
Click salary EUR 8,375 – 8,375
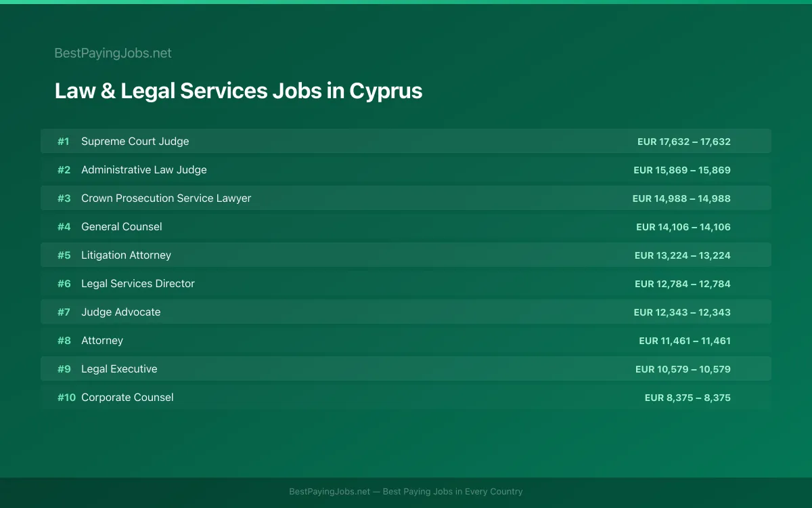pyautogui.click(x=687, y=398)
